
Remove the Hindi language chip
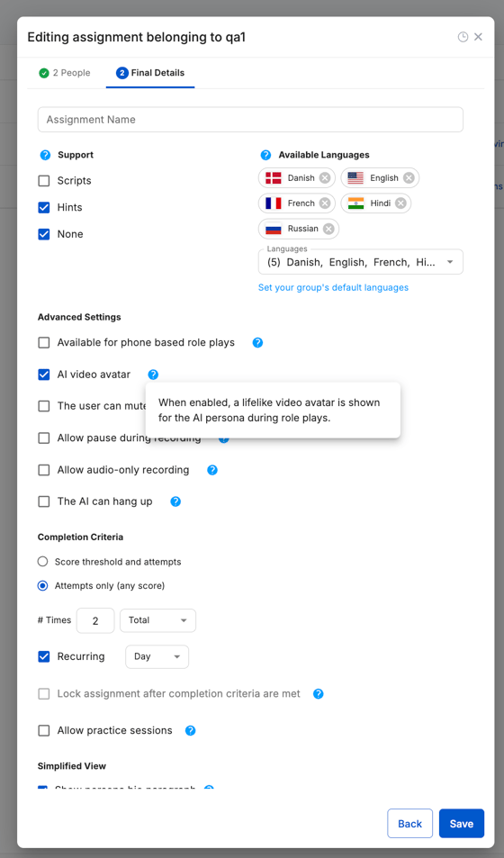coord(400,203)
